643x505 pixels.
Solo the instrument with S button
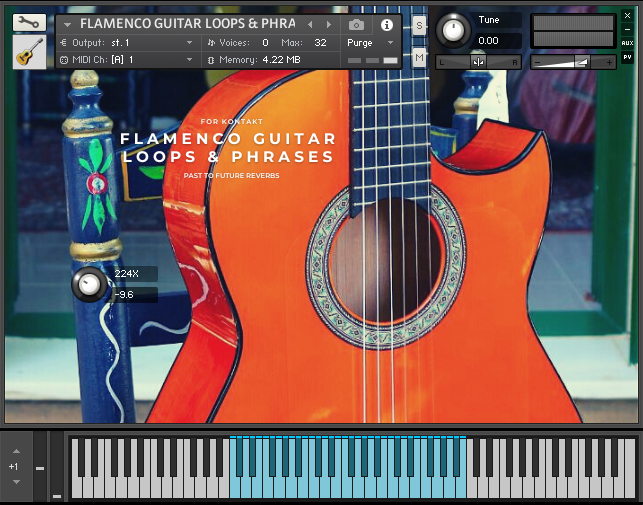(419, 26)
